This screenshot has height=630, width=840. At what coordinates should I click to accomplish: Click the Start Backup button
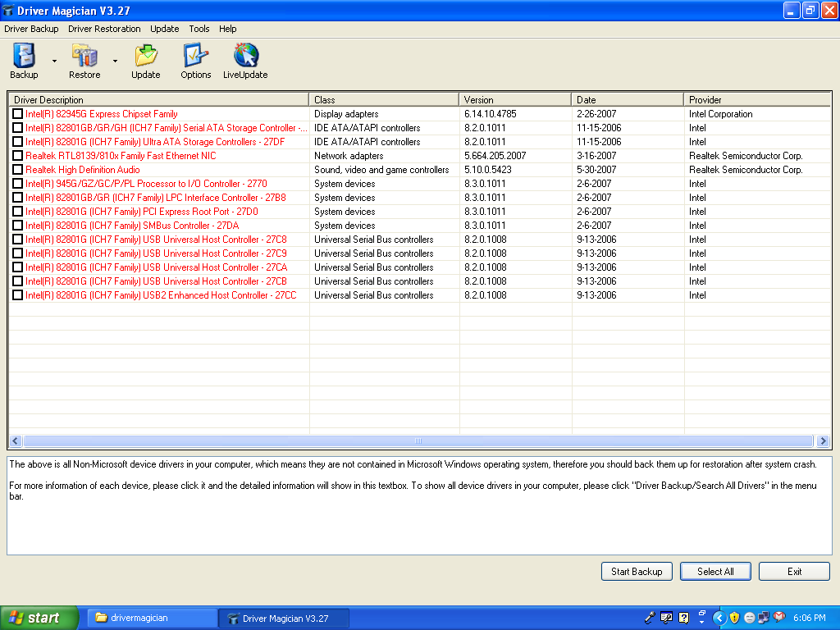click(x=637, y=571)
